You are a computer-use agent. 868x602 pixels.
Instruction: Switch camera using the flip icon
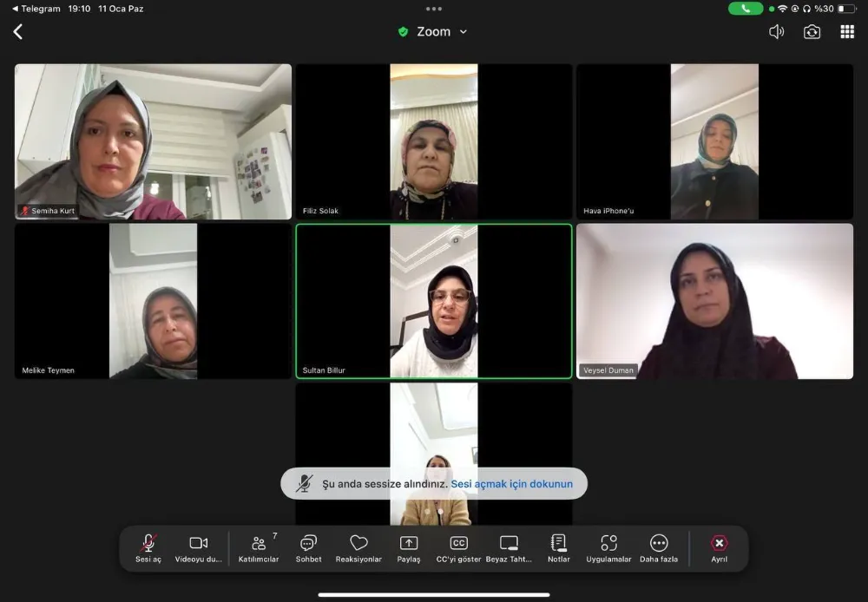812,32
